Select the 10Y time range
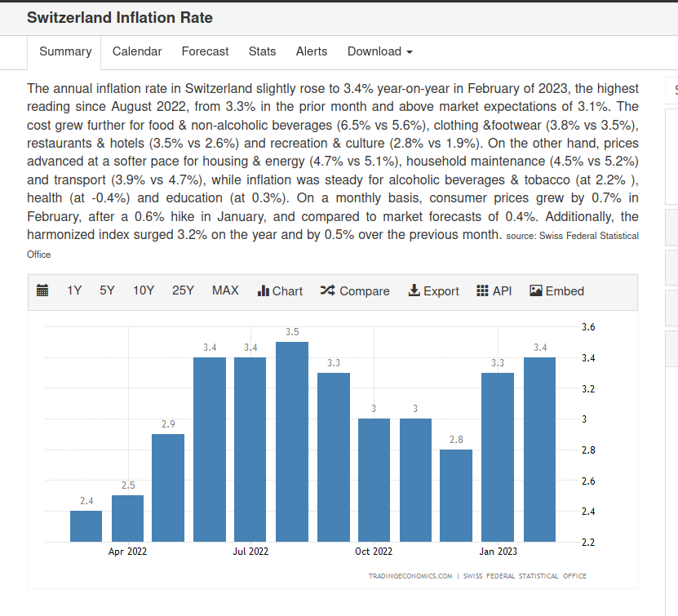This screenshot has width=678, height=616. 144,290
